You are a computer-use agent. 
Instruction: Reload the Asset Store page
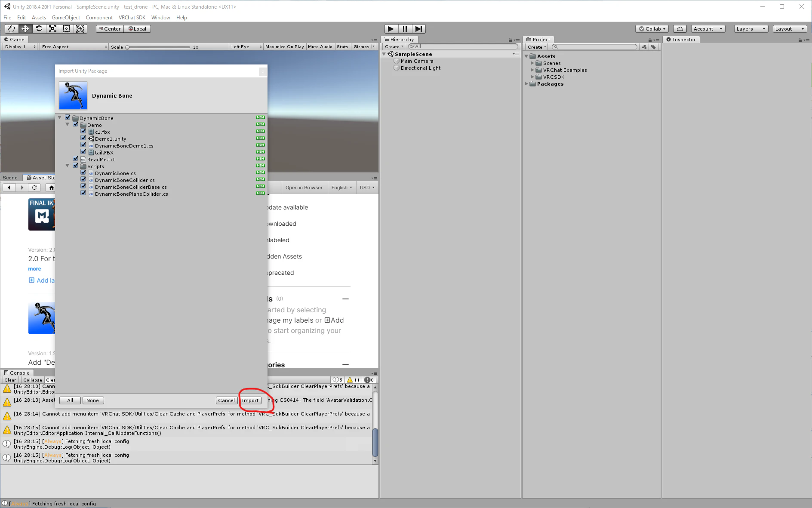(x=34, y=188)
